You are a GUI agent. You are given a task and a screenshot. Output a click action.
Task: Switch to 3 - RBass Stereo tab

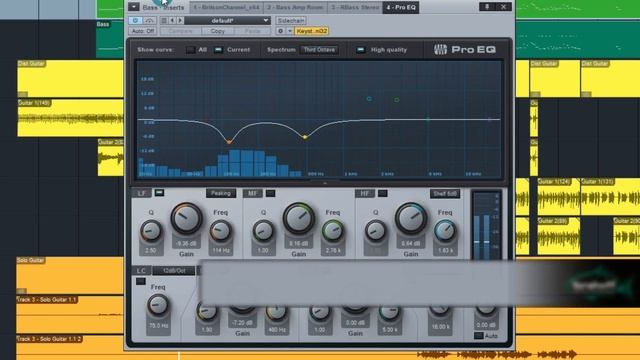355,7
